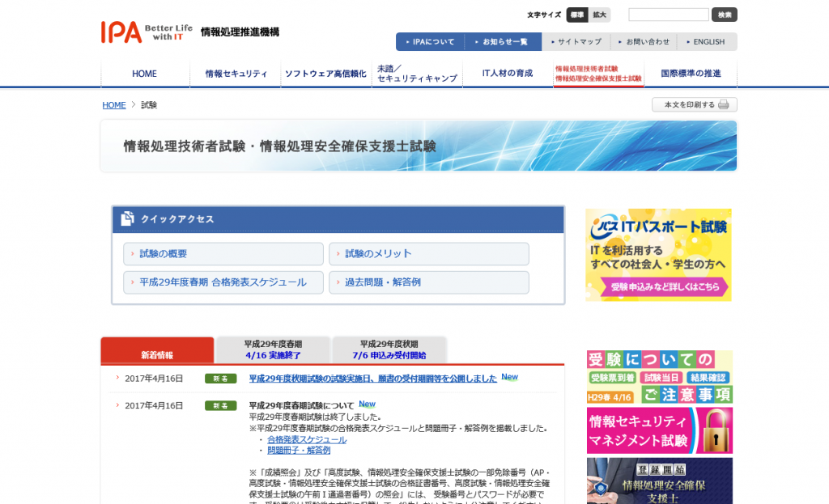Switch to the ENGLISH site
This screenshot has height=504, width=829.
coord(706,42)
